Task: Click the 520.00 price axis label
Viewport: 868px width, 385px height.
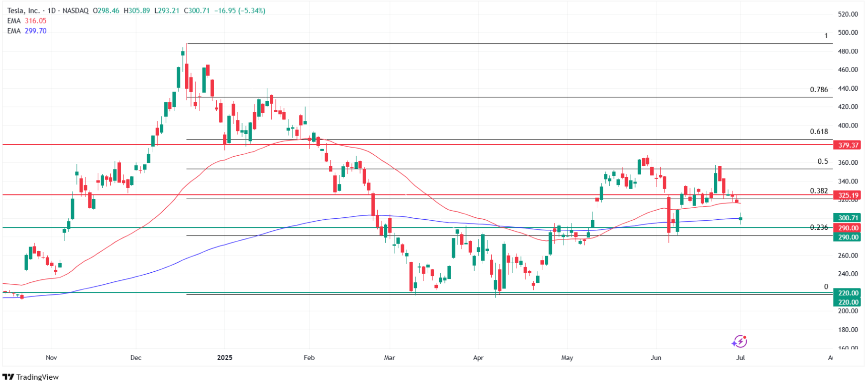Action: [848, 14]
